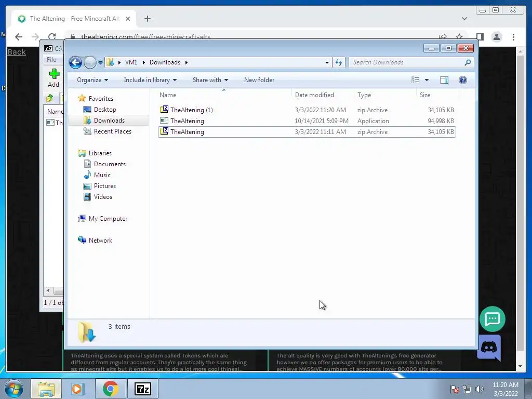Sort by the Size column header
Viewport: 532px width, 399px height.
pyautogui.click(x=437, y=95)
